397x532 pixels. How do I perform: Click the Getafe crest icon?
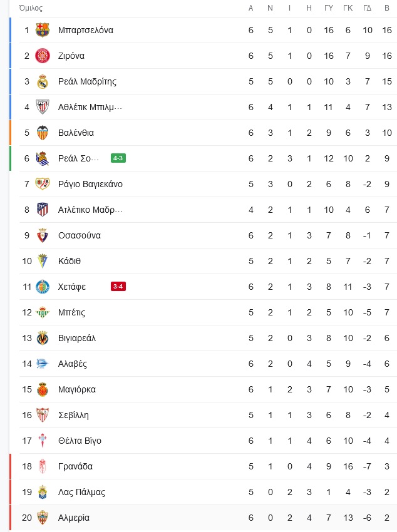43,287
